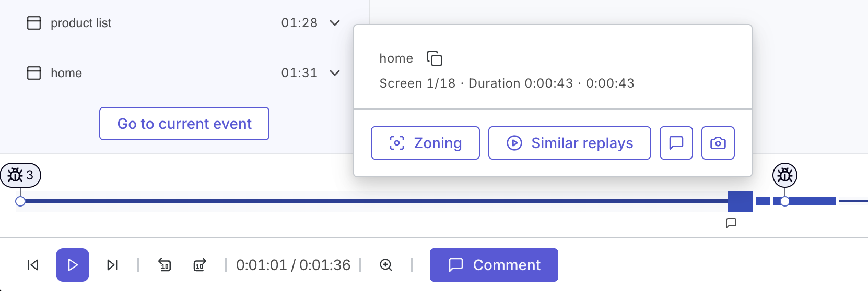The height and width of the screenshot is (291, 868).
Task: View Similar replays
Action: [x=569, y=143]
